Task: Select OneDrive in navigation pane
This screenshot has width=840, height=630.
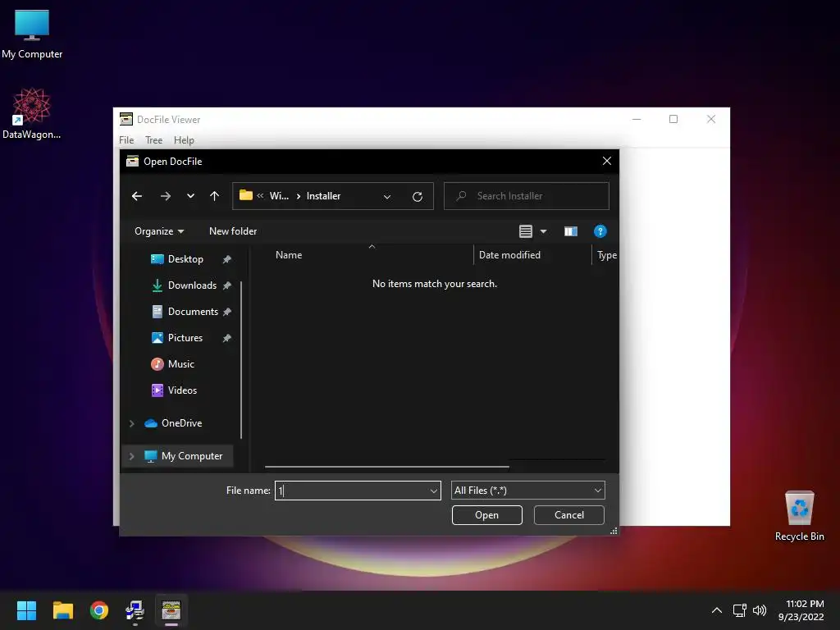Action: (181, 423)
